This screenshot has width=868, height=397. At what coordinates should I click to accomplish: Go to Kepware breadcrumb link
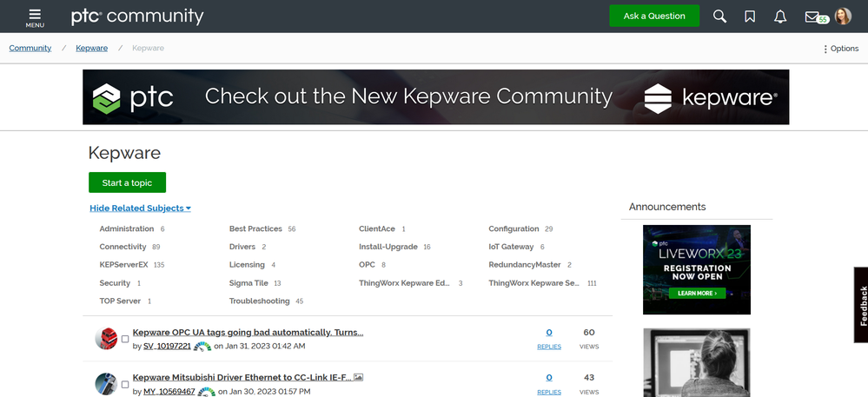point(92,48)
